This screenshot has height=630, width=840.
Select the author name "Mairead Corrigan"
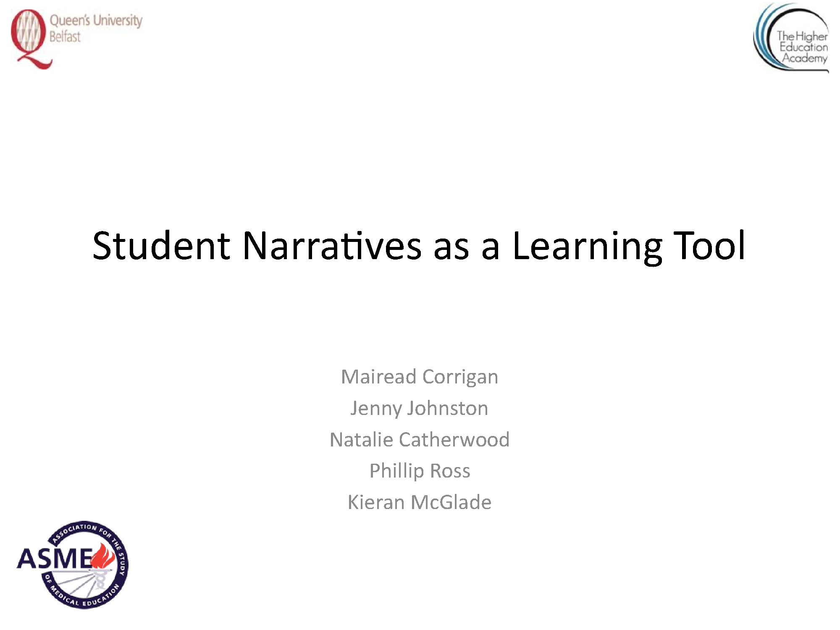(420, 377)
